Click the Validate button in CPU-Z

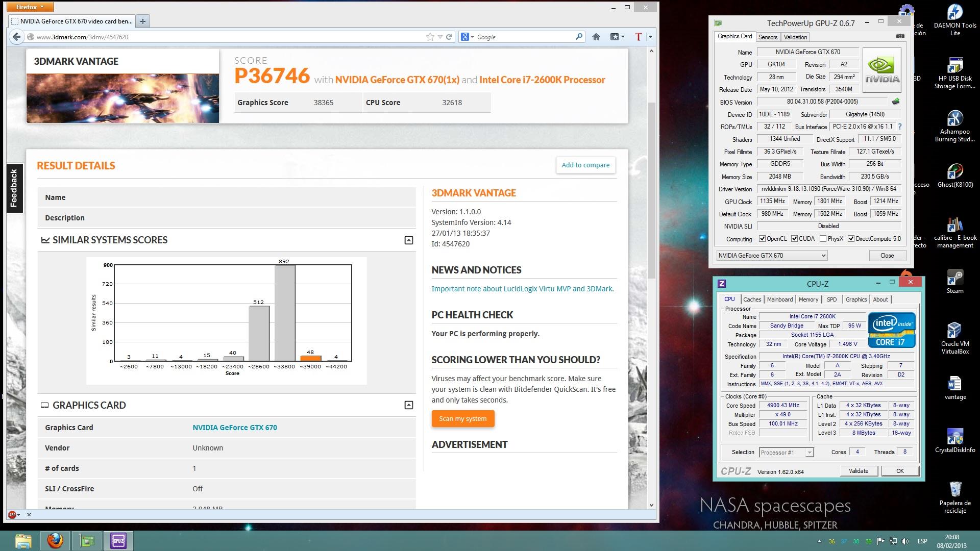(858, 471)
